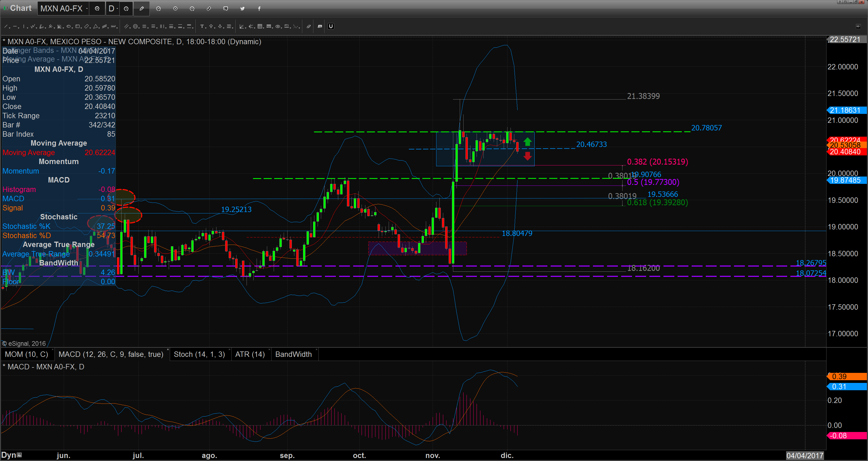Screen dimensions: 868x461
Task: Open the symbol dropdown arrow next to MXN A0-FX
Action: [87, 8]
